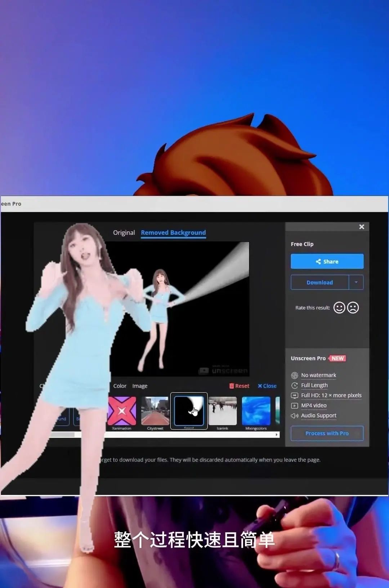Click the Process with Pro button
Screen dimensions: 389x588
pos(327,433)
